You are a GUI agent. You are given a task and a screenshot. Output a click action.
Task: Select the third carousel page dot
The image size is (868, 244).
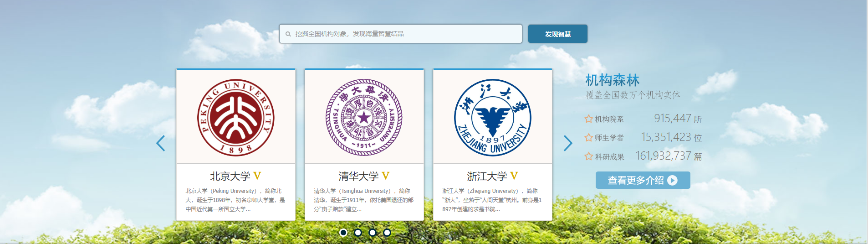373,233
